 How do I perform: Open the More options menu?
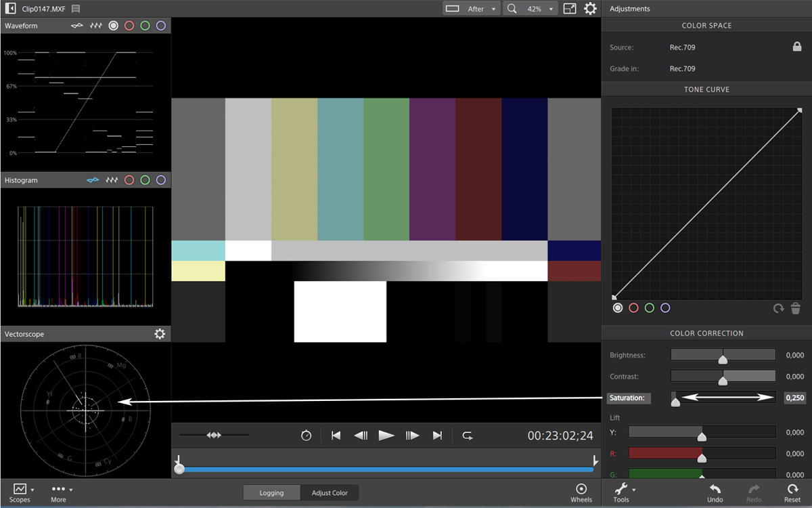click(60, 492)
